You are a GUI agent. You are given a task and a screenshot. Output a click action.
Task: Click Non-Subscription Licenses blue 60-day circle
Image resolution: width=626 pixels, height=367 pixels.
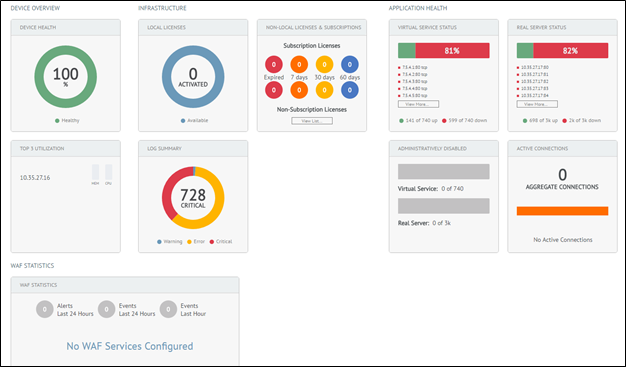click(x=350, y=90)
